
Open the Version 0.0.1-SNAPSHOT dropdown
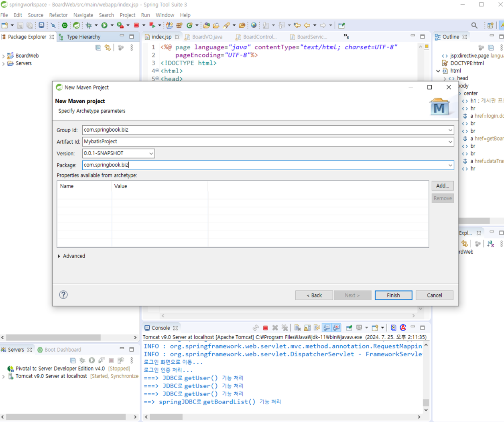[151, 153]
